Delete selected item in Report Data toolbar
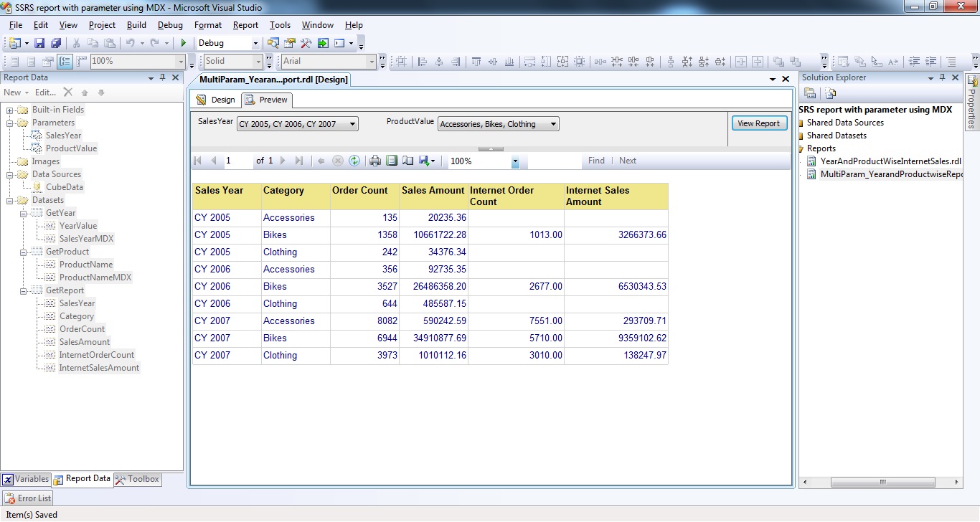 [x=67, y=92]
